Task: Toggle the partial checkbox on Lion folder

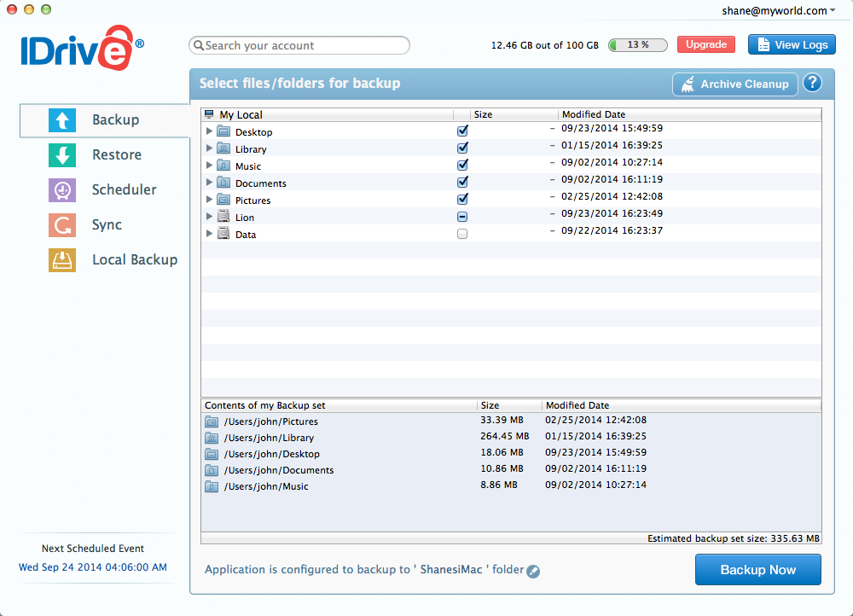Action: tap(462, 216)
